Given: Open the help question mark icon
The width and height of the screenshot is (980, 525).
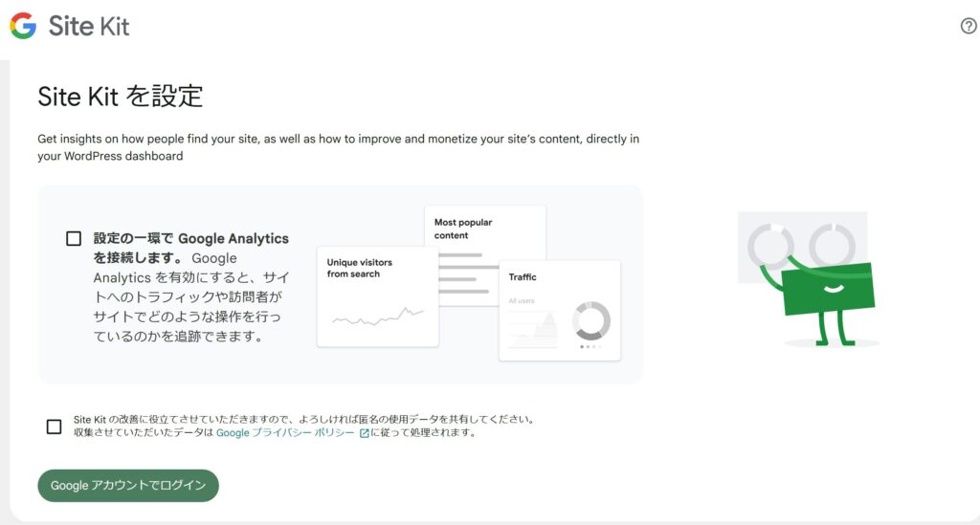Looking at the screenshot, I should [969, 26].
